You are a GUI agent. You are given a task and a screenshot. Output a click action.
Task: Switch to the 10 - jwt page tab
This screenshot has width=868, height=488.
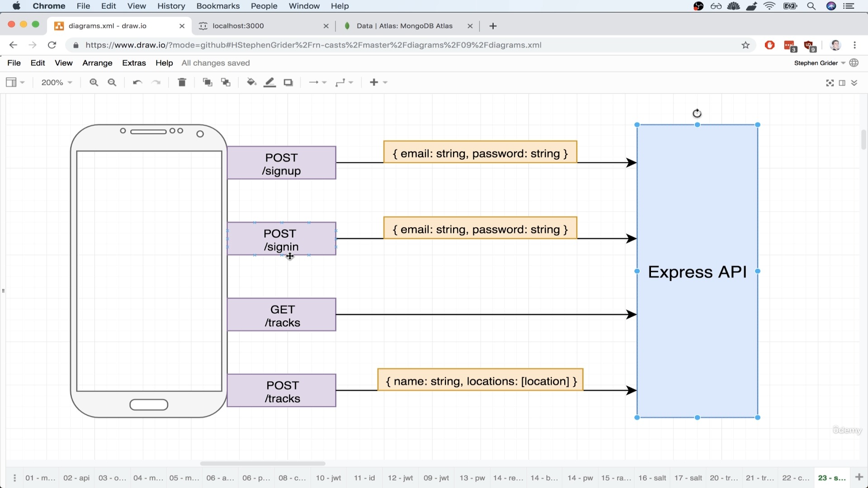(x=328, y=478)
